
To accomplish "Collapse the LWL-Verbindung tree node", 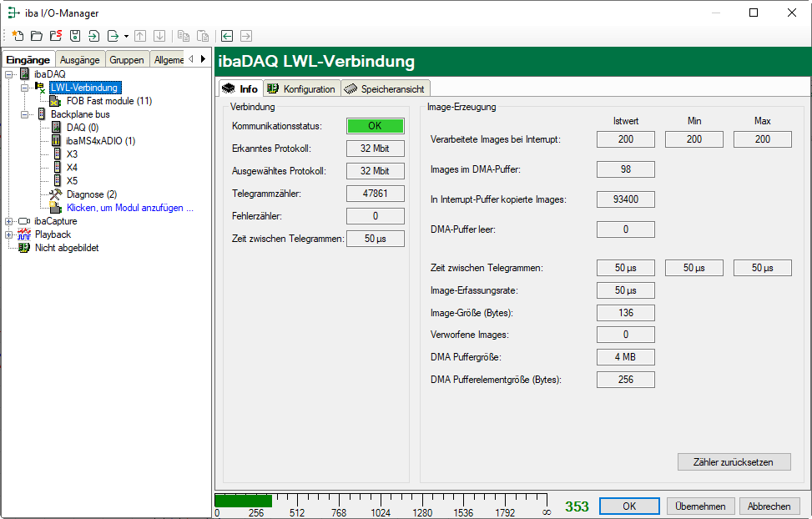I will pos(24,88).
